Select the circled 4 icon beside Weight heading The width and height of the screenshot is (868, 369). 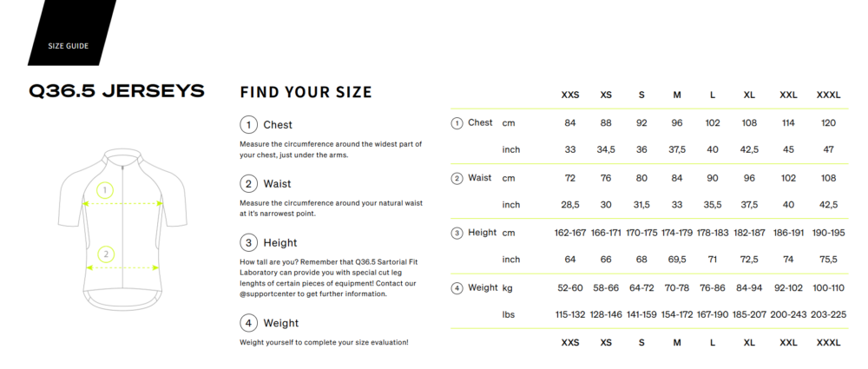[248, 323]
